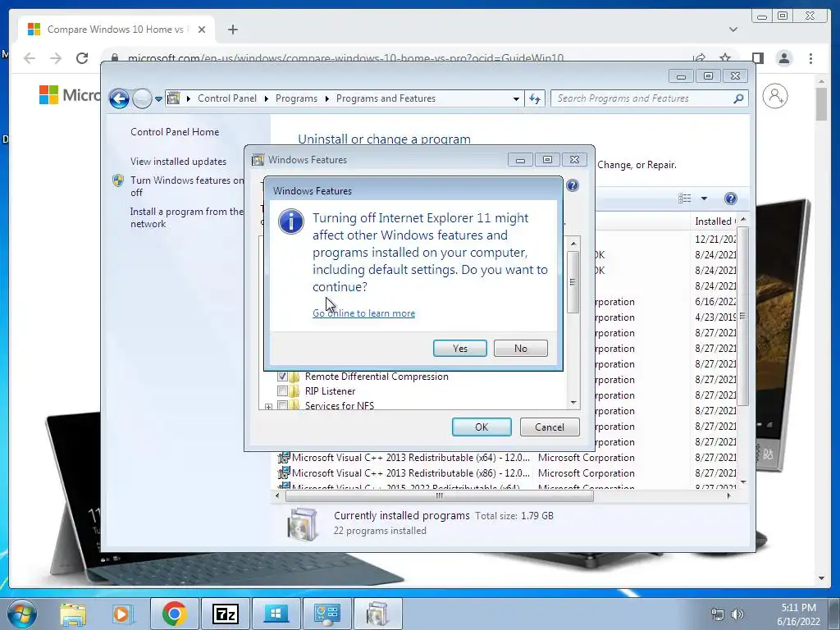The width and height of the screenshot is (840, 630).
Task: Change view icon in Programs and Features
Action: click(x=685, y=199)
